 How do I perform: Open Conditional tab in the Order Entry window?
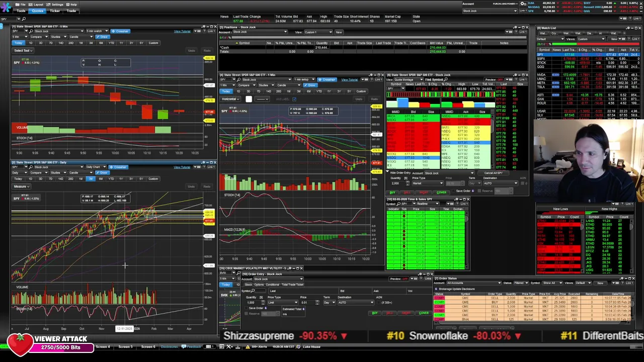pos(272,285)
